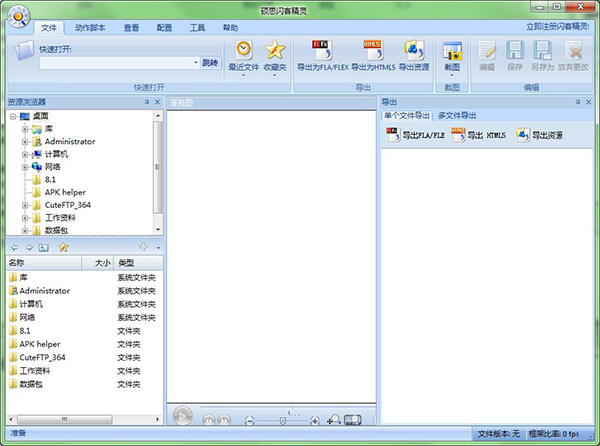Switch to the View (查看) ribbon tab
600x446 pixels.
pos(131,28)
